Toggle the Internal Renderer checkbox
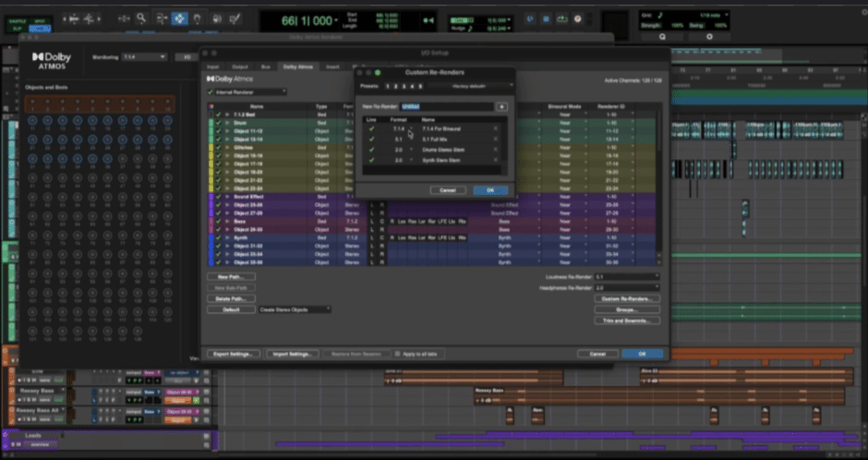 coord(211,91)
